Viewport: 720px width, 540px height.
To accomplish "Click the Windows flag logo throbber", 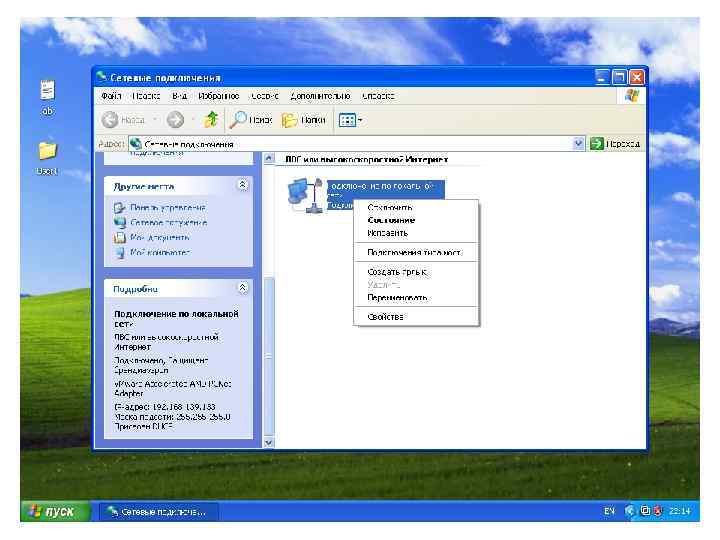I will pos(632,96).
